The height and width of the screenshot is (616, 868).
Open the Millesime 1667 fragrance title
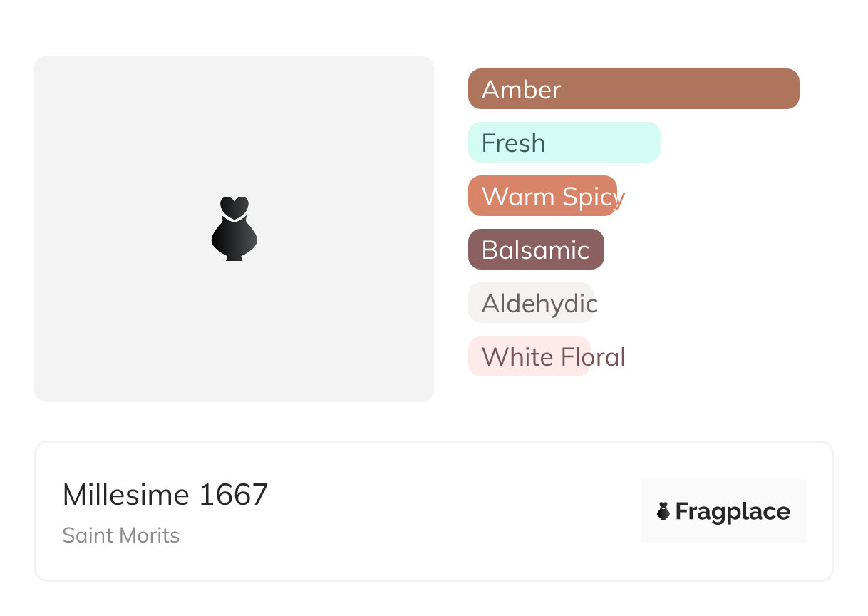165,495
